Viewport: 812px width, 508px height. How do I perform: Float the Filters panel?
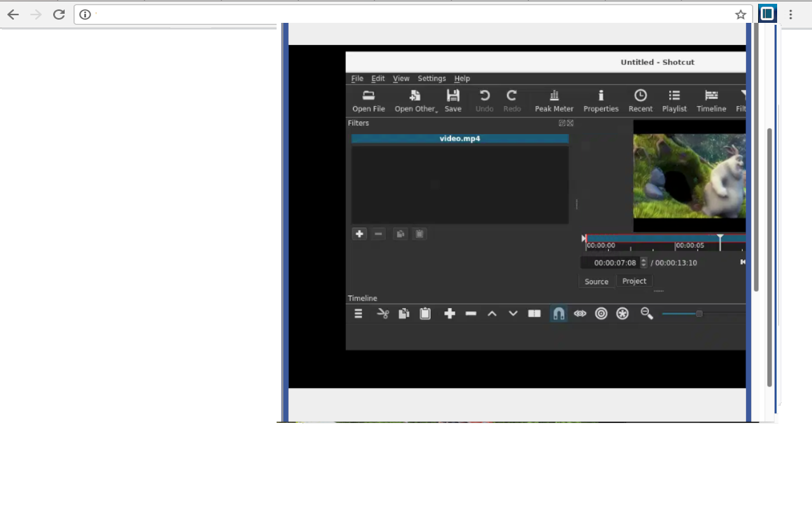click(562, 123)
